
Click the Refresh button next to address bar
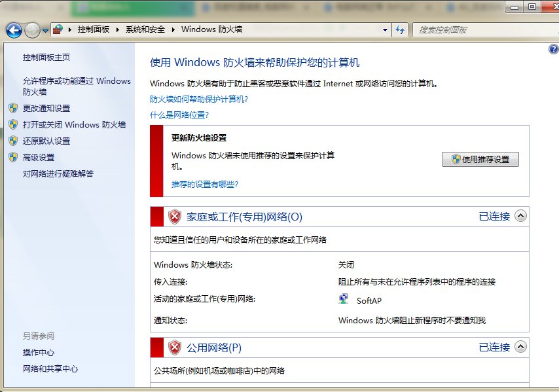point(400,30)
